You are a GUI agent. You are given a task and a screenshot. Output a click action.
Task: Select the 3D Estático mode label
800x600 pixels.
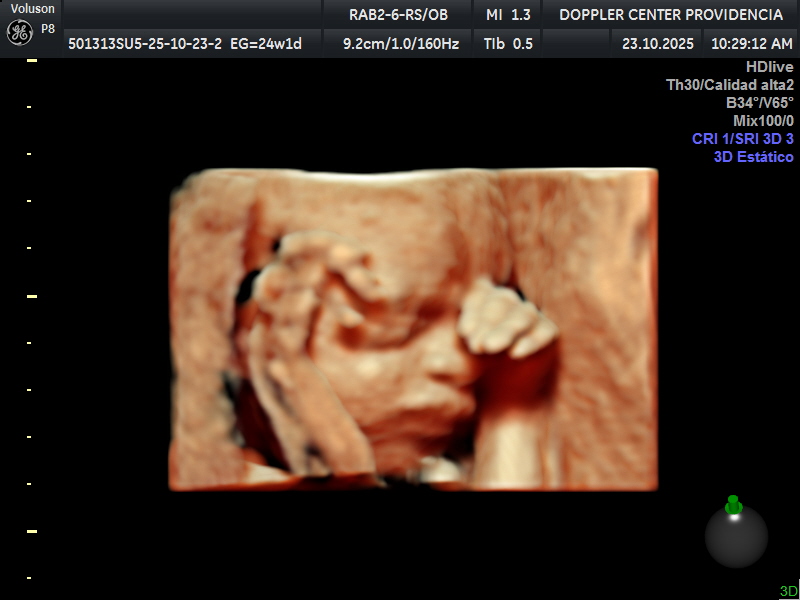click(x=753, y=157)
